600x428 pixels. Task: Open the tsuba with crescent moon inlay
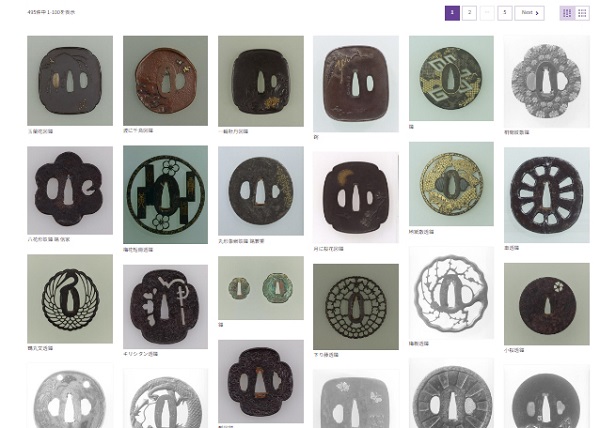(356, 197)
